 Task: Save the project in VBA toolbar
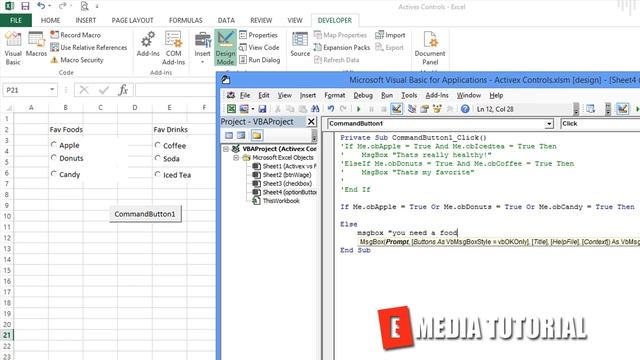(262, 109)
